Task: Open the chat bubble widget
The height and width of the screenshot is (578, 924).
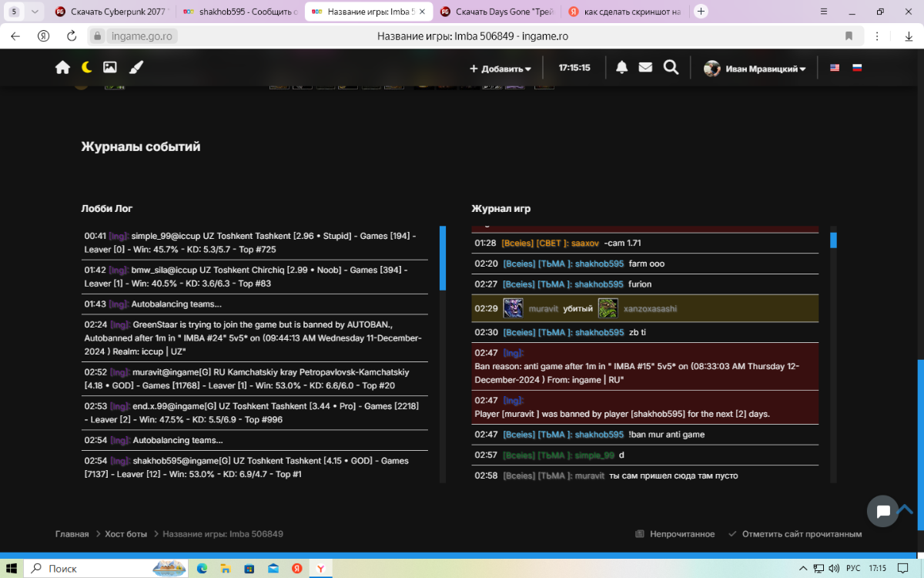Action: (882, 511)
